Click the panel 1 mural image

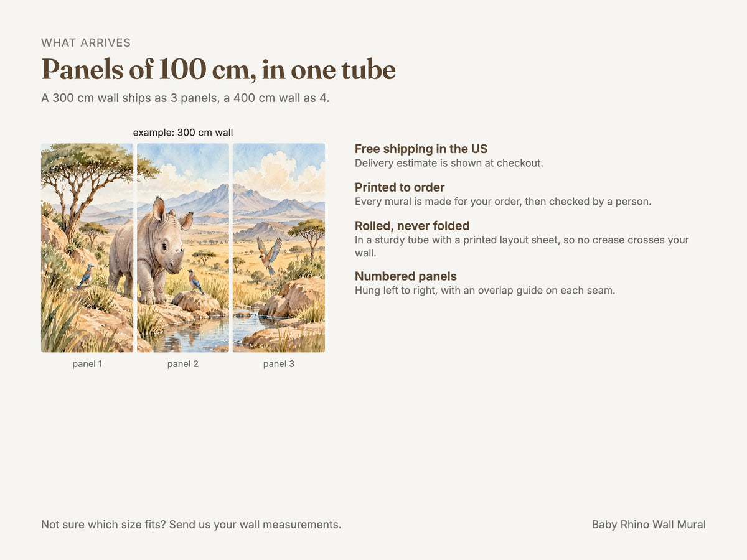[87, 248]
